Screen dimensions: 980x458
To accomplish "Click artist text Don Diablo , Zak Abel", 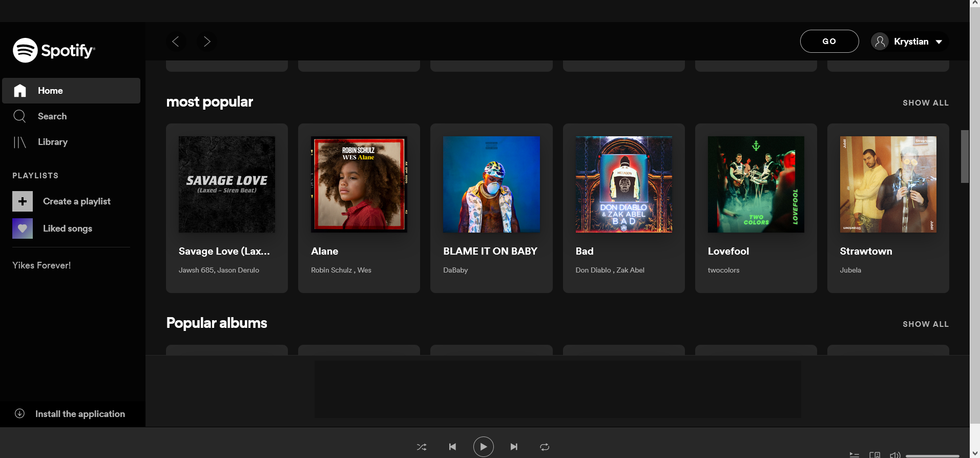I will click(610, 270).
